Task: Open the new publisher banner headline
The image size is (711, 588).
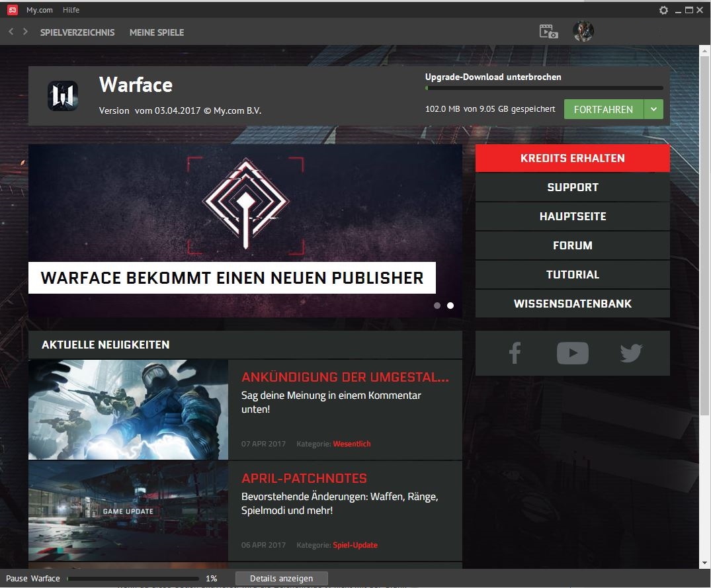Action: (x=232, y=278)
